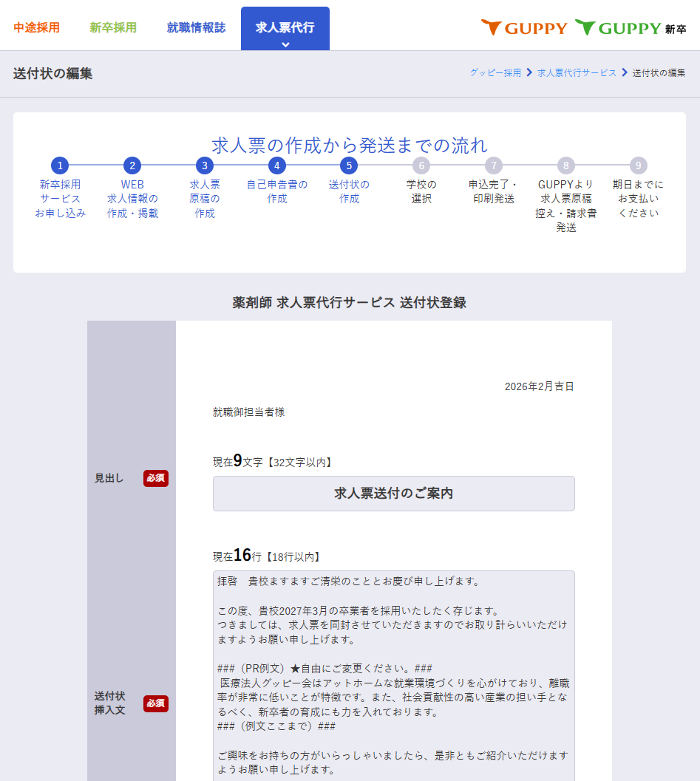The width and height of the screenshot is (700, 781).
Task: Click the 送付状の編集 page title
Action: [52, 73]
